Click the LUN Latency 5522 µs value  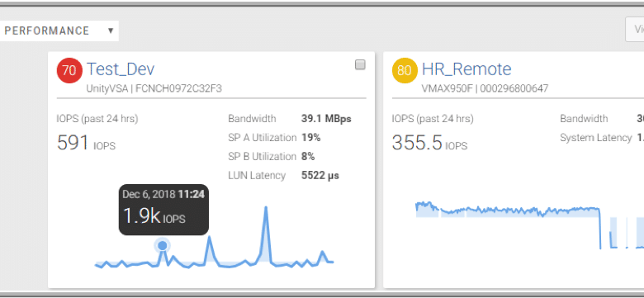tap(320, 176)
